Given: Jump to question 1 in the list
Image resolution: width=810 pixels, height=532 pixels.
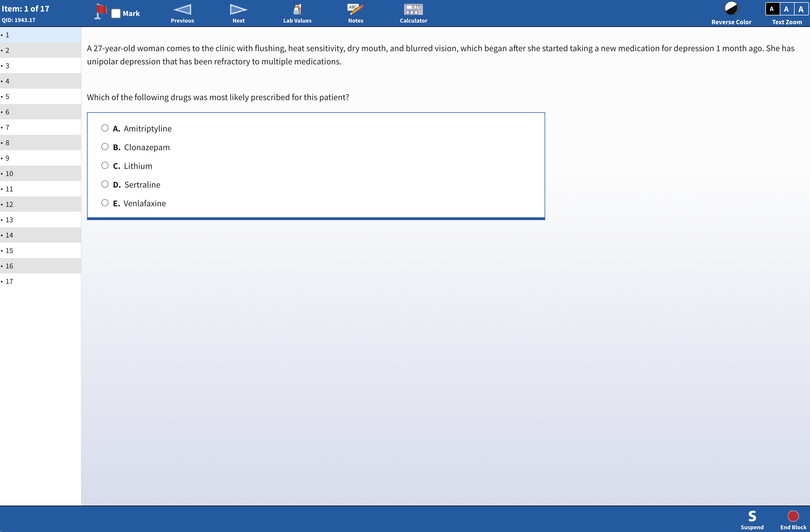Looking at the screenshot, I should point(40,35).
